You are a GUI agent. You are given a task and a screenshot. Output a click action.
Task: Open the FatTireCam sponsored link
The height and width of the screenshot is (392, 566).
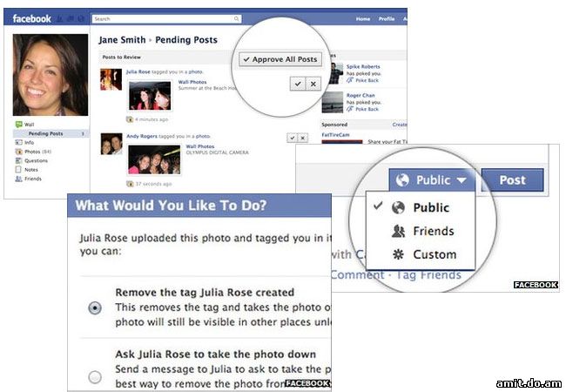tap(336, 135)
